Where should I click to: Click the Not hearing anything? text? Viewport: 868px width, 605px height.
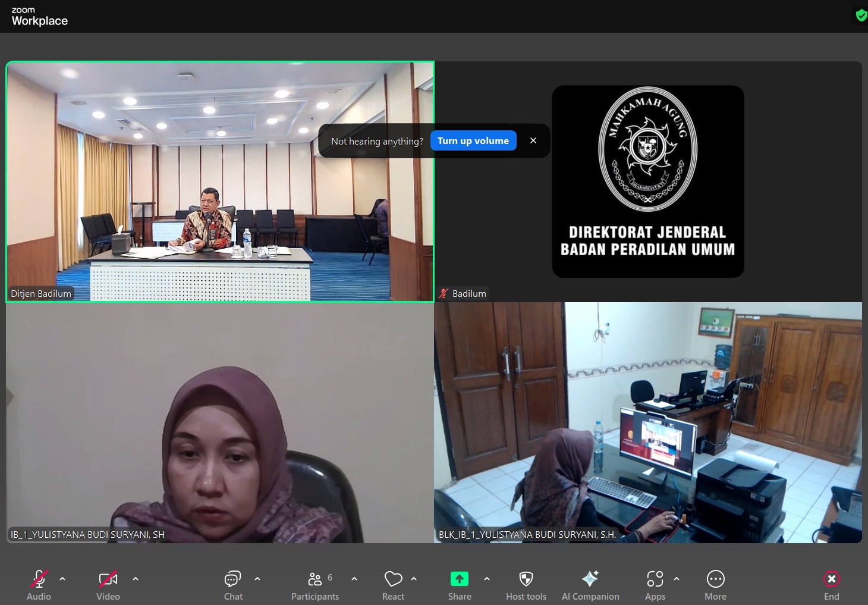(x=377, y=142)
